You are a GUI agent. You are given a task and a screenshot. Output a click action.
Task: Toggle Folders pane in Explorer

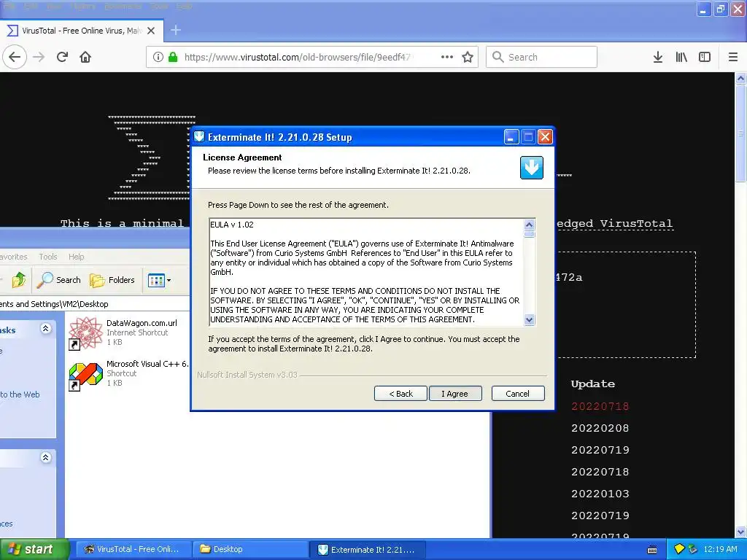[112, 280]
